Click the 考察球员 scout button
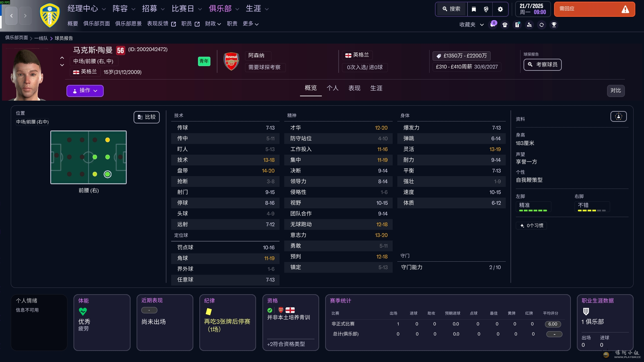Screen dimensions: 644x362 click(542, 64)
